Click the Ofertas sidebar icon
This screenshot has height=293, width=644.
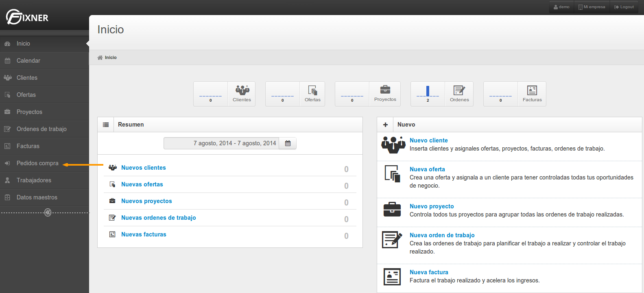click(x=7, y=95)
